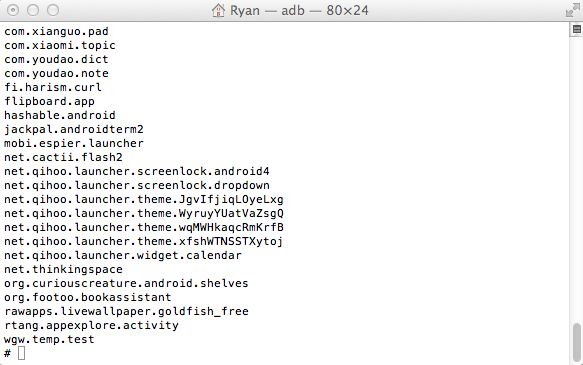Screen dimensions: 583x365
Task: Click the net.qihoo.launcher.widget.calendar entry
Action: coord(123,255)
